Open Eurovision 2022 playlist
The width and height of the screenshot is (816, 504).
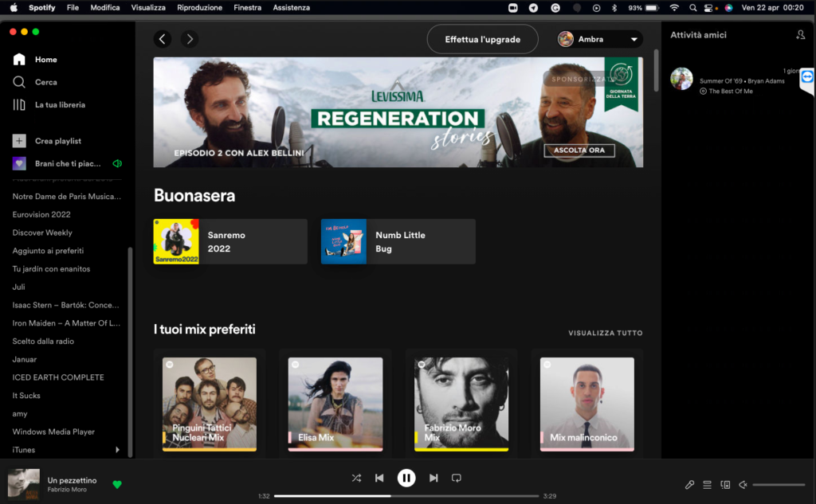click(41, 214)
